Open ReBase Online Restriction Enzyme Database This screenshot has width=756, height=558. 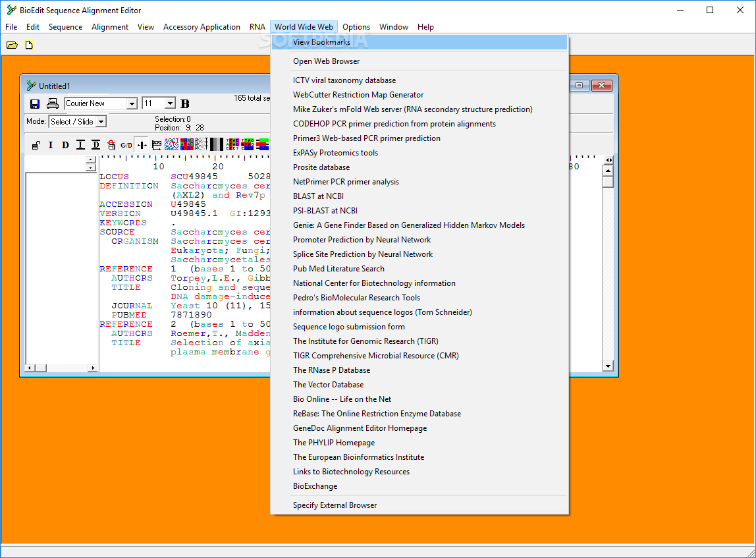click(419, 414)
